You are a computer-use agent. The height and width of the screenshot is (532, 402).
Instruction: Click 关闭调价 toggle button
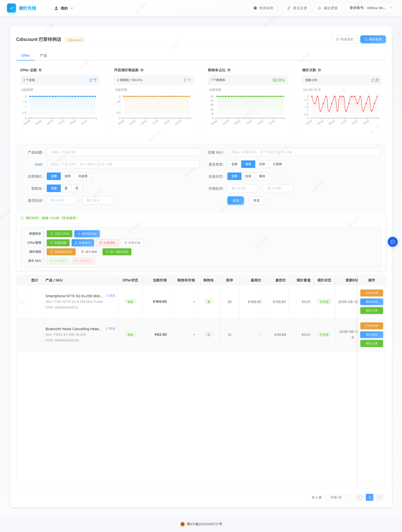(x=83, y=261)
